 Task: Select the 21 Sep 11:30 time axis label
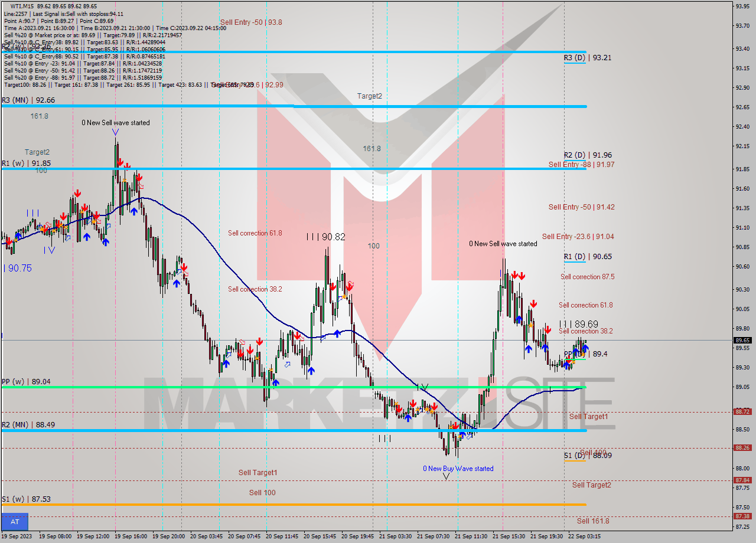(x=471, y=537)
